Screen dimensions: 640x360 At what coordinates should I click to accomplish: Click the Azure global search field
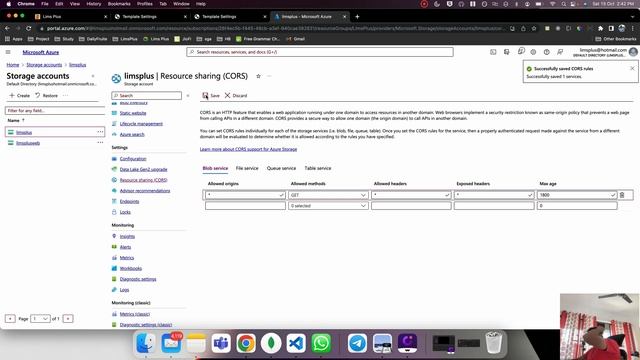click(320, 52)
